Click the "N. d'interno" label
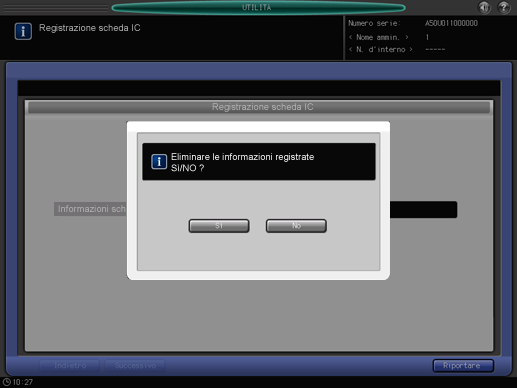This screenshot has width=517, height=388. click(381, 50)
